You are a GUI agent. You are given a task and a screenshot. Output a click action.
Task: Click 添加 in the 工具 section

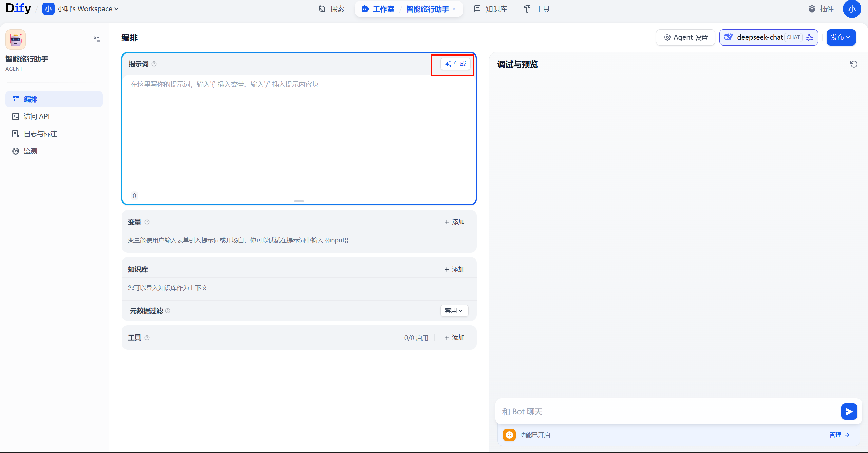pyautogui.click(x=454, y=338)
